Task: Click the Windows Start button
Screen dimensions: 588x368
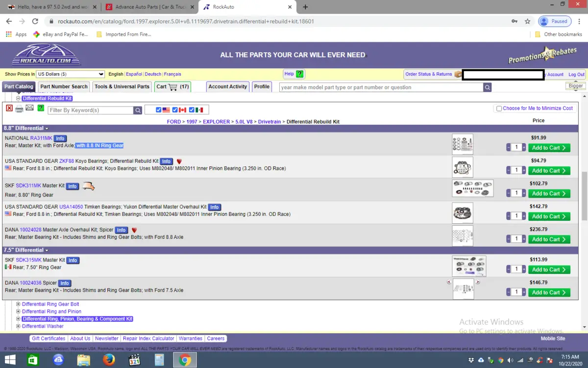Action: point(10,360)
